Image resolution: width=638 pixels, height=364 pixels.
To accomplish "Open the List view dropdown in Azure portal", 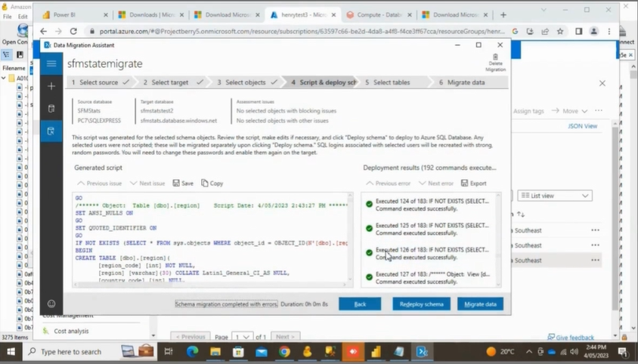I will pos(555,196).
